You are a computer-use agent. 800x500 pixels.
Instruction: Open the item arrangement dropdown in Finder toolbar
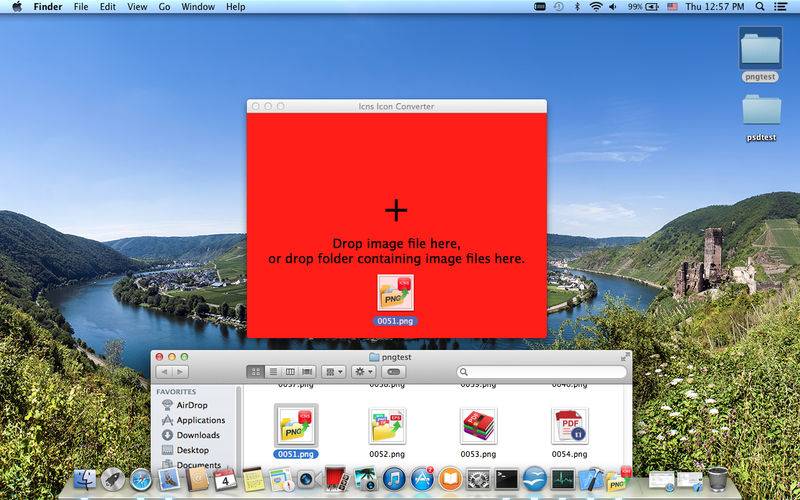tap(334, 372)
